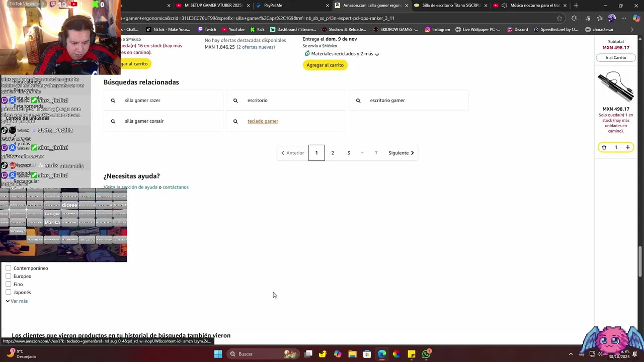Open the browser favorites icon in the toolbar

[600, 18]
